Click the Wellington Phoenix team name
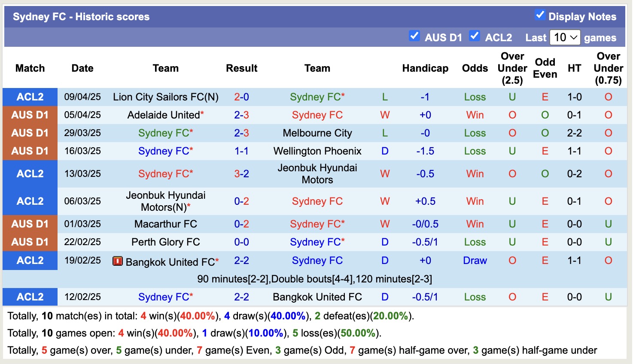 coord(317,151)
